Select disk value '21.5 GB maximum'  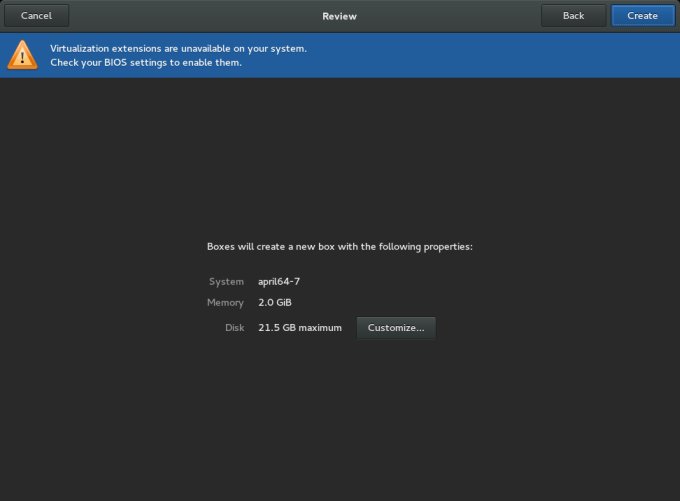[300, 328]
